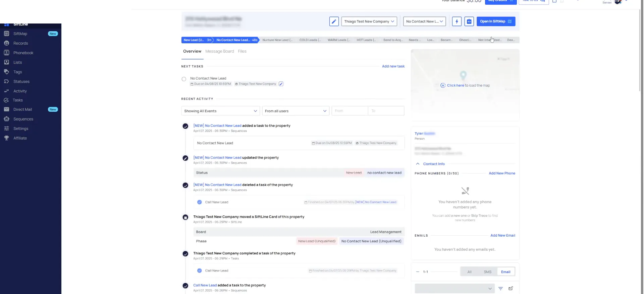Click the lightning bolt quick action button
644x294 pixels.
[x=457, y=21]
